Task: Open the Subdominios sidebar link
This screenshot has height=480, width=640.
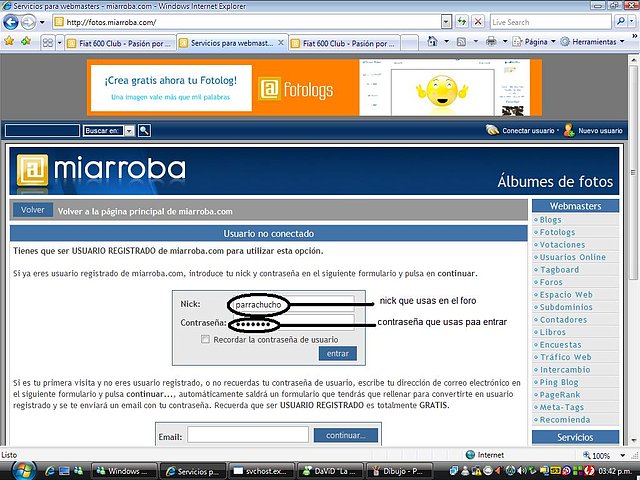Action: [566, 307]
